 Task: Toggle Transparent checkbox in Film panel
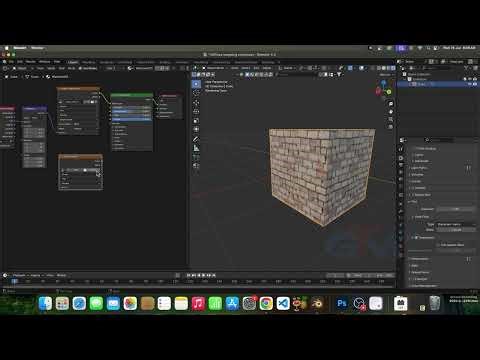click(416, 238)
